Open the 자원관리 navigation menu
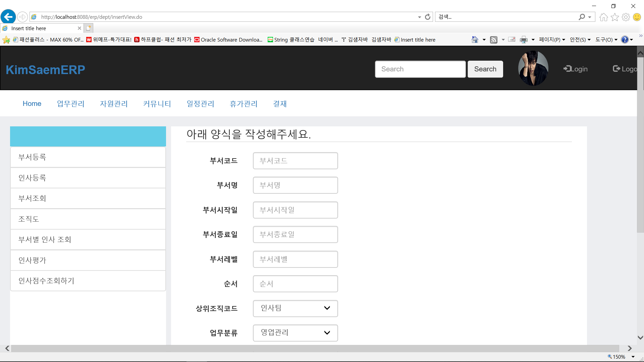Screen dimensions: 644x362 (x=114, y=104)
